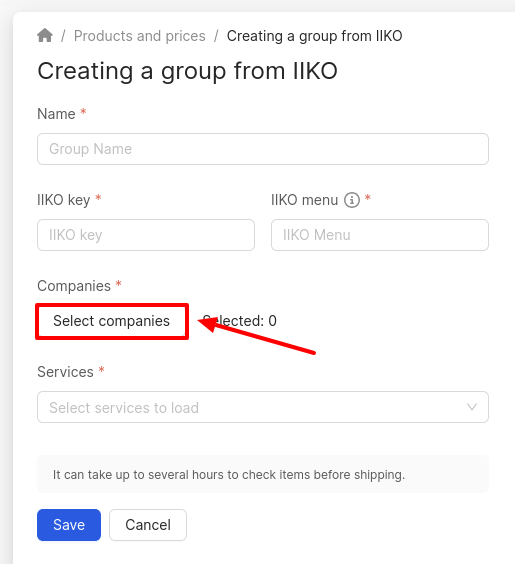Select current breadcrumb Creating a group from IIKO
515x564 pixels.
click(x=314, y=36)
